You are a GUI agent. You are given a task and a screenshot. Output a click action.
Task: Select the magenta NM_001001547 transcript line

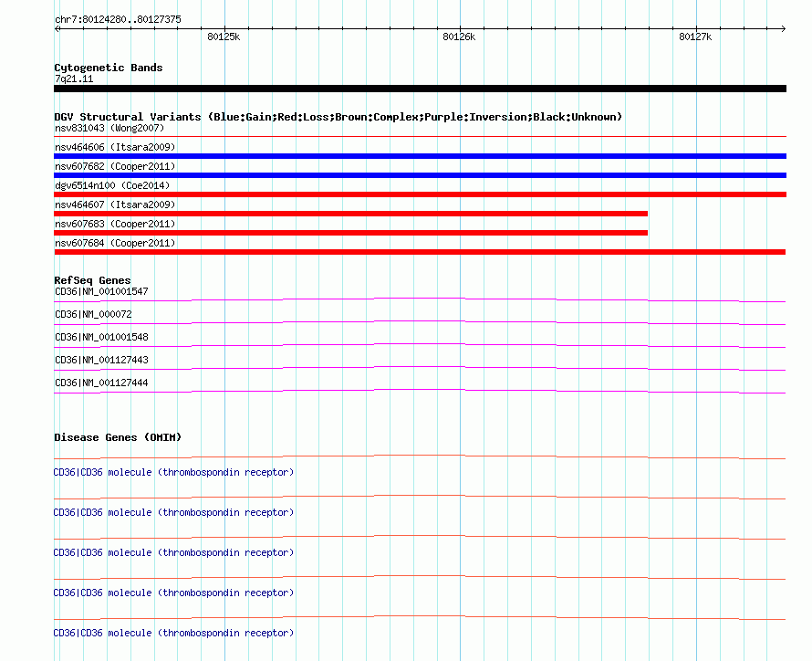tap(420, 299)
